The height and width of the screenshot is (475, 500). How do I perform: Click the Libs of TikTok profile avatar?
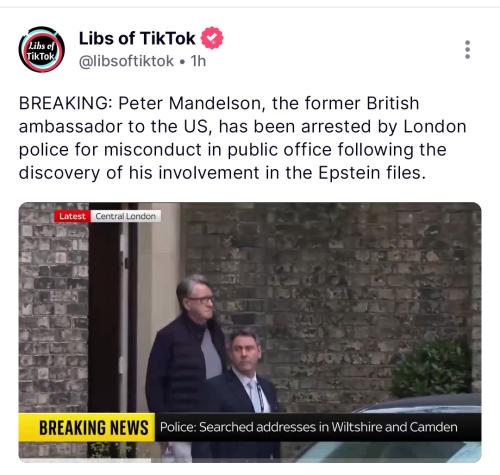coord(42,49)
